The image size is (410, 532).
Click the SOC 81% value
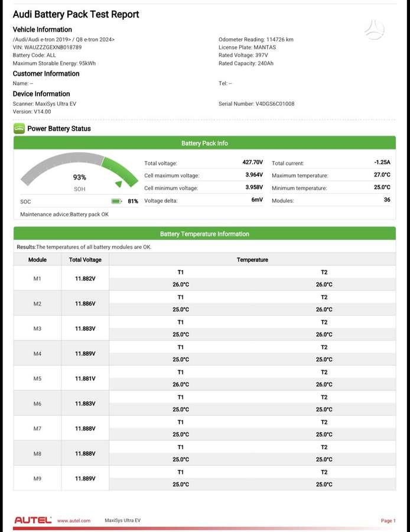pyautogui.click(x=133, y=201)
